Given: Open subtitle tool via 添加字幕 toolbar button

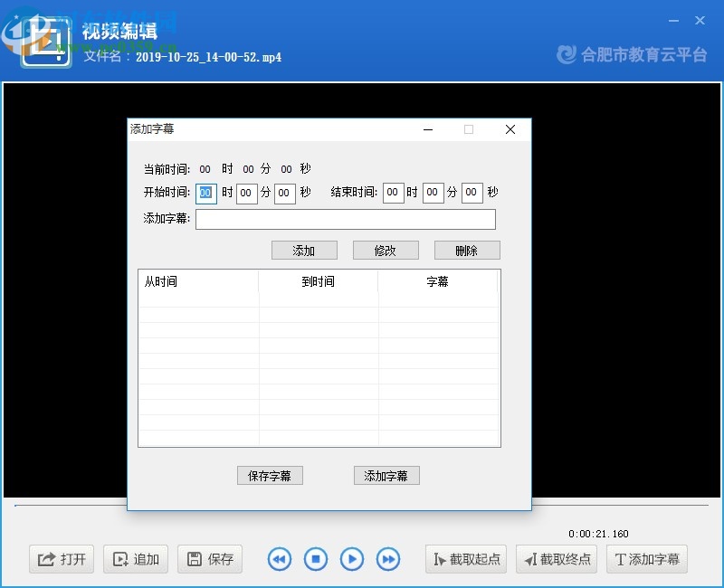Looking at the screenshot, I should pos(646,559).
